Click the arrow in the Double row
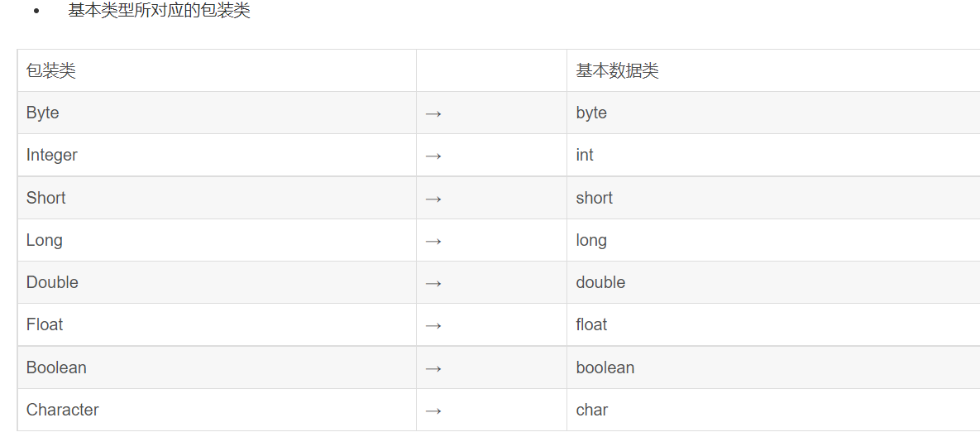This screenshot has width=980, height=437. pos(433,284)
